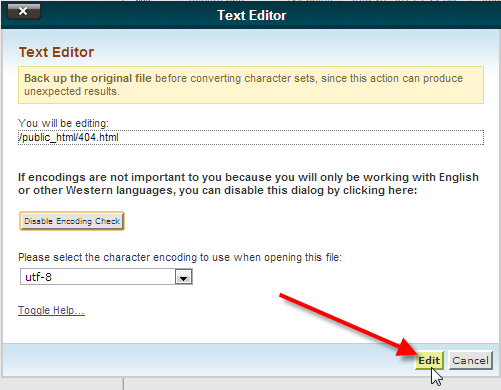Click the red 'Text Editor' heading
The height and width of the screenshot is (390, 501).
click(x=56, y=52)
